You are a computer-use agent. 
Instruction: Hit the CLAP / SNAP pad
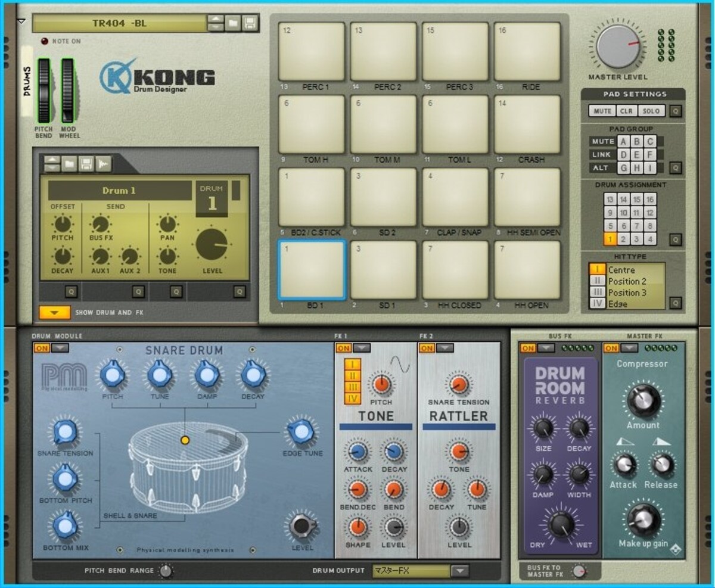click(455, 197)
